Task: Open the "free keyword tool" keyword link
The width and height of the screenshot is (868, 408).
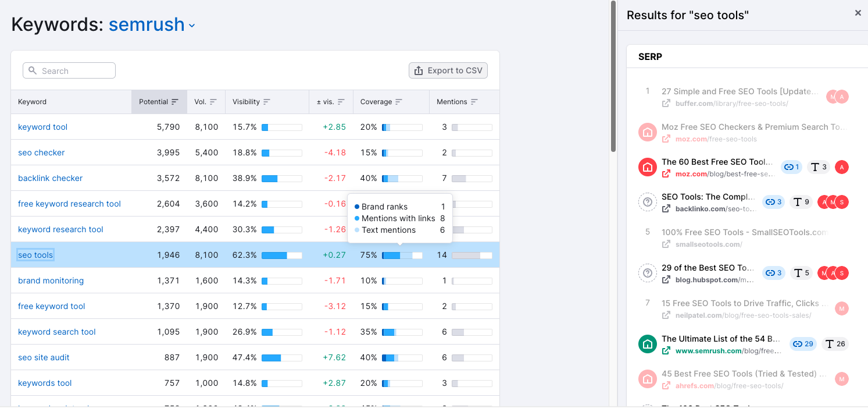Action: point(52,306)
